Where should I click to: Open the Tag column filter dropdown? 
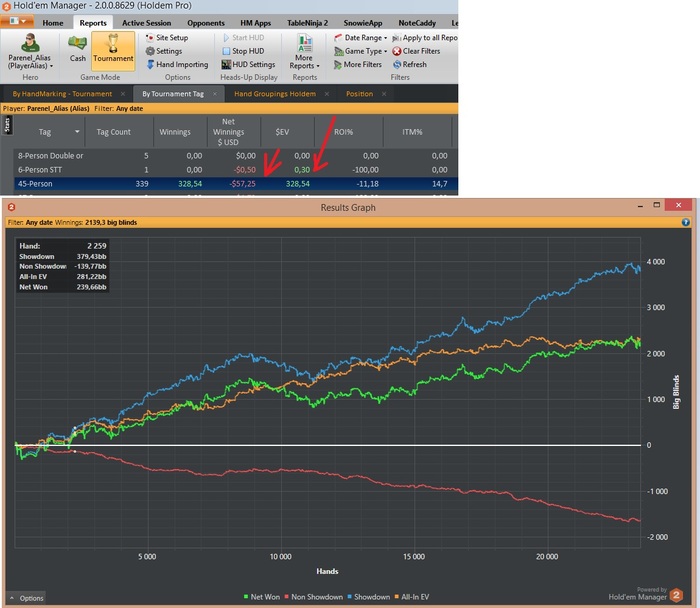point(77,132)
